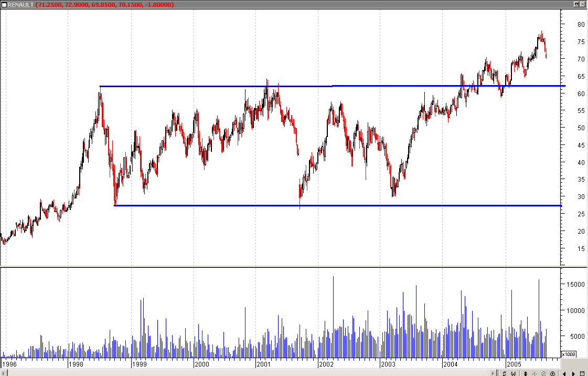Click the zoom out minus icon
This screenshot has width=588, height=376.
(544, 373)
